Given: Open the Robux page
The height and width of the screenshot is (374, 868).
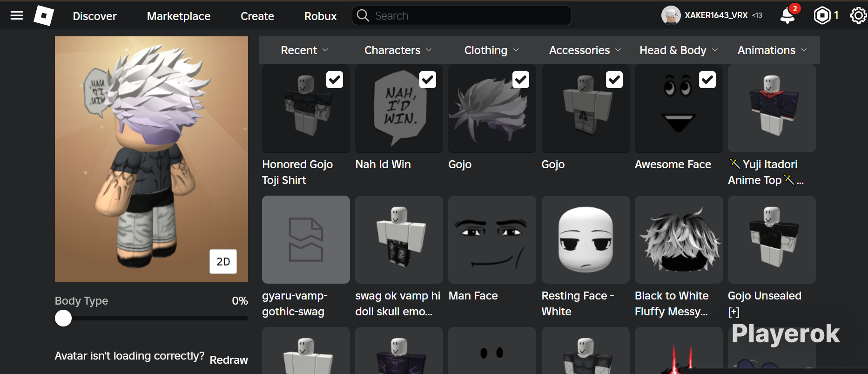Looking at the screenshot, I should tap(320, 16).
